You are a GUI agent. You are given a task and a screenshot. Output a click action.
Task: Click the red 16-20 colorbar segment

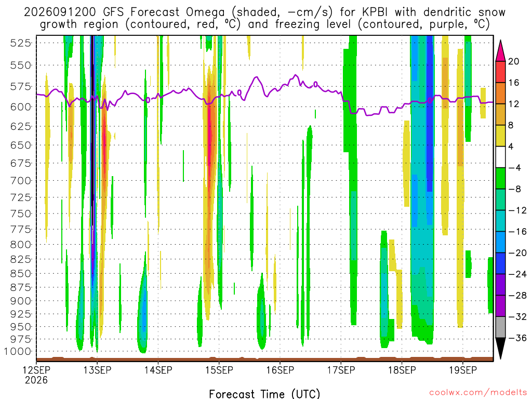coord(500,72)
